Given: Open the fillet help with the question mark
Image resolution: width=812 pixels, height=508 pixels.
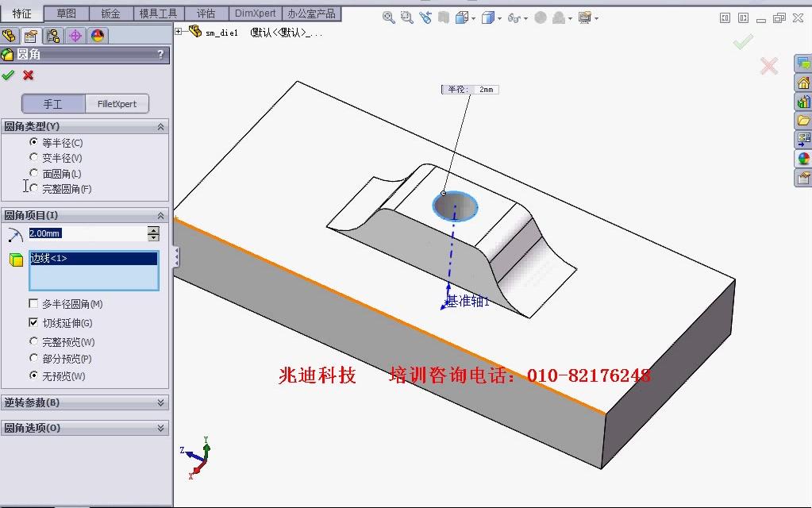Looking at the screenshot, I should click(160, 54).
